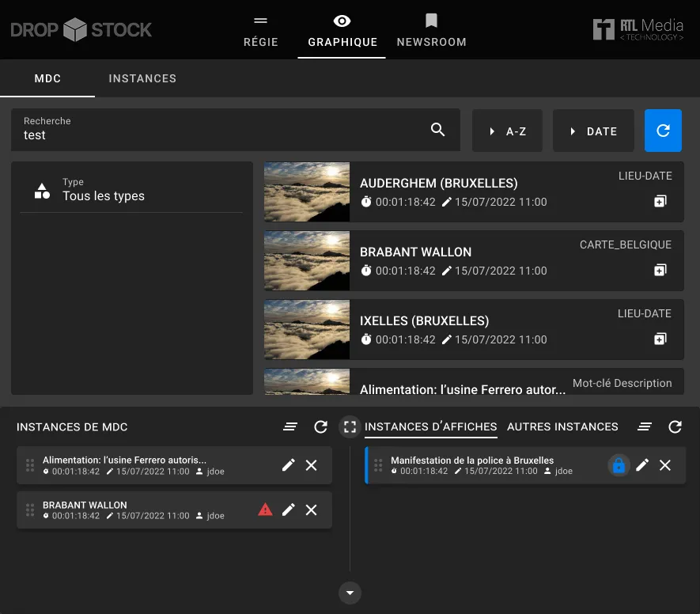This screenshot has width=700, height=614.
Task: Select the AUTRES INSTANCES tab
Action: click(x=562, y=426)
